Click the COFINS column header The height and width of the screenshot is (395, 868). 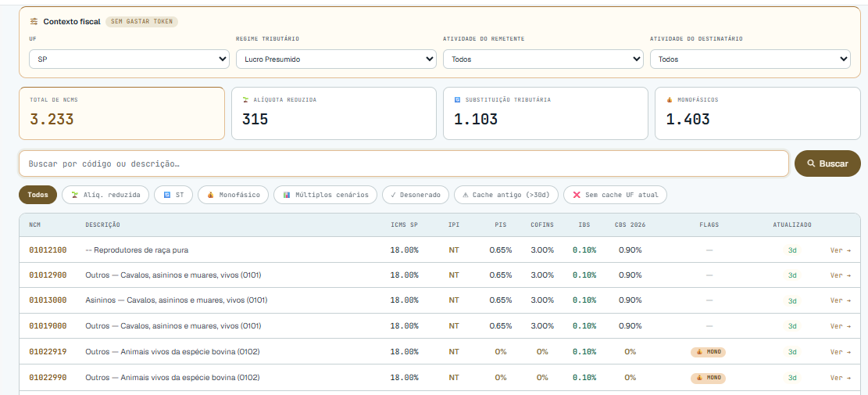[x=542, y=225]
